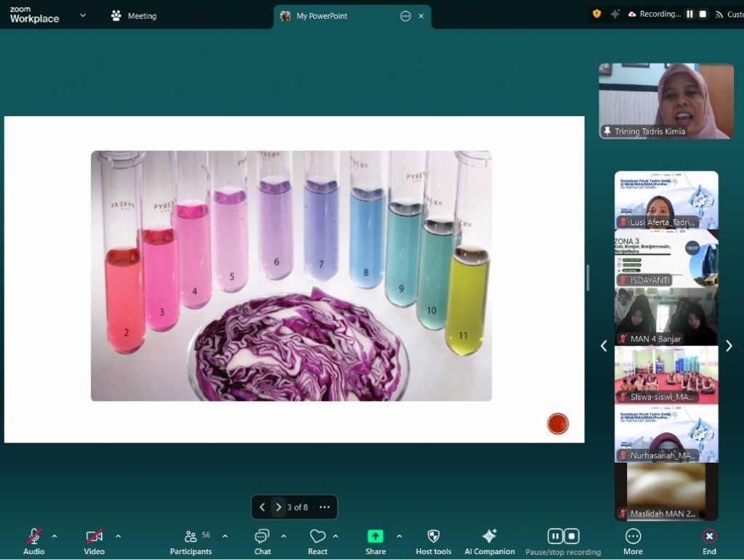Stop recording in bottom toolbar
Viewport: 744px width, 560px height.
(572, 536)
